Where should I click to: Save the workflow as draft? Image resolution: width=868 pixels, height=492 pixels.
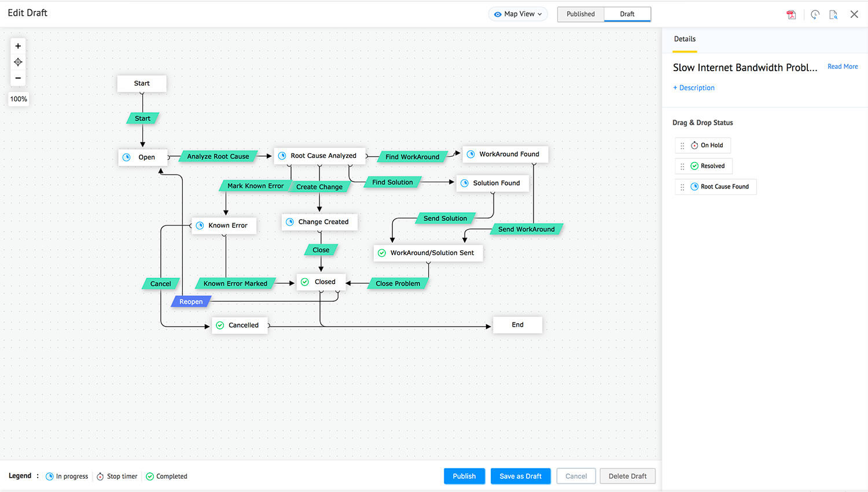pos(520,476)
